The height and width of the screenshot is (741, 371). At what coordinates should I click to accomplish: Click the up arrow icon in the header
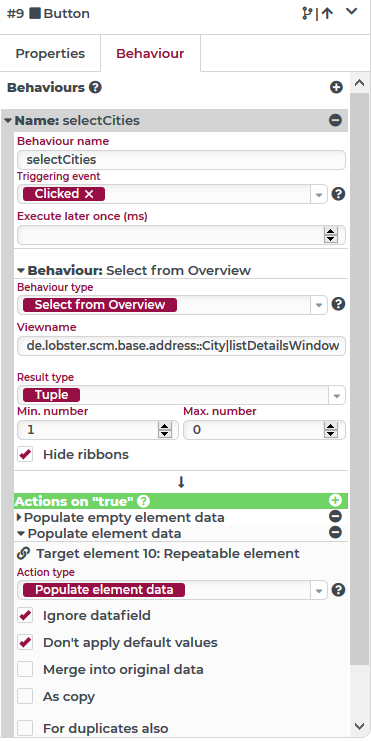(x=327, y=14)
